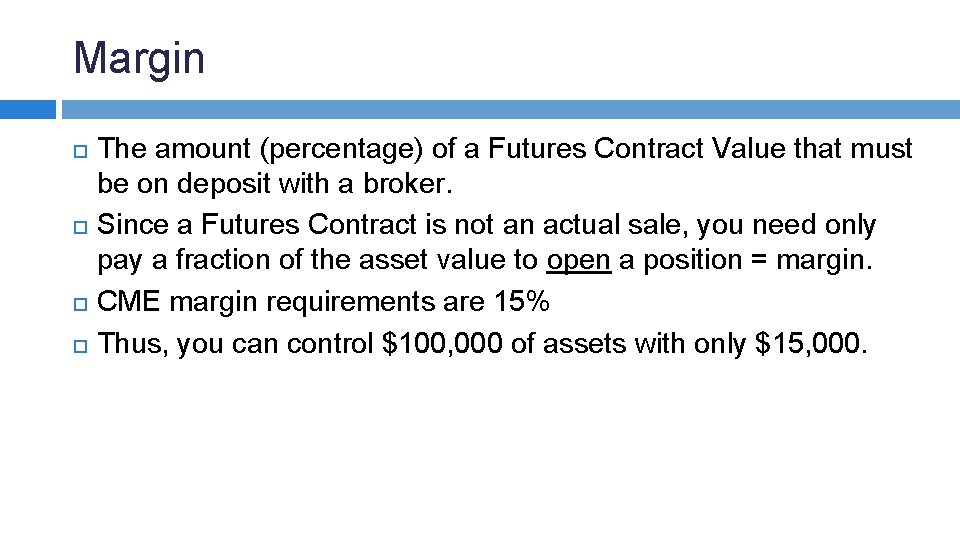This screenshot has width=960, height=540.
Task: Click the "(percentage)" word in first bullet
Action: (342, 149)
